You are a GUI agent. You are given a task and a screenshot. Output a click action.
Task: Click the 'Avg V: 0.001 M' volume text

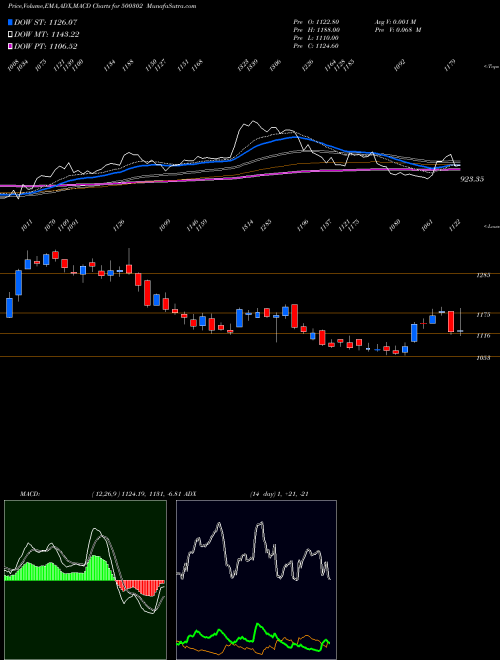pos(397,22)
